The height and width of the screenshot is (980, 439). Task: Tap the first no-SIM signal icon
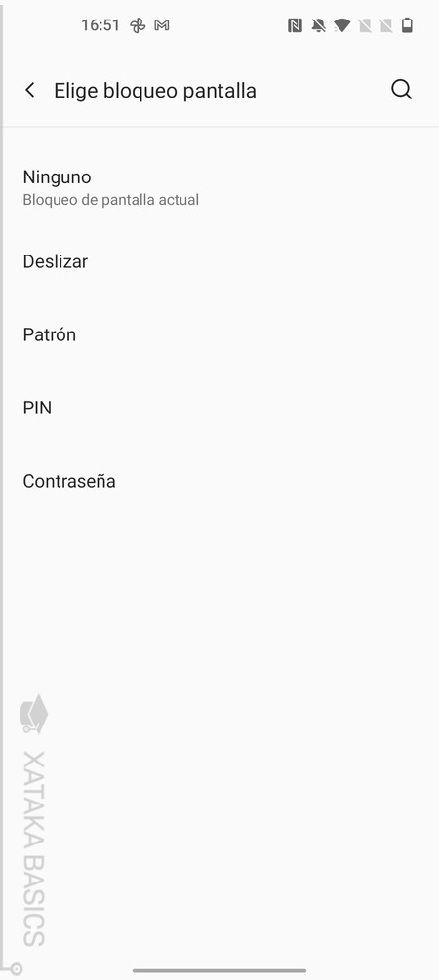pyautogui.click(x=365, y=25)
